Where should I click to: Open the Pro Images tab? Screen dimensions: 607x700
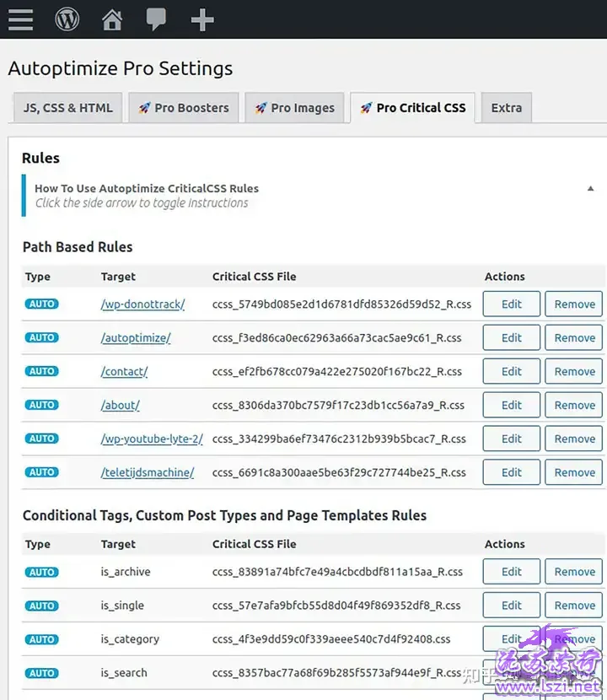click(294, 108)
